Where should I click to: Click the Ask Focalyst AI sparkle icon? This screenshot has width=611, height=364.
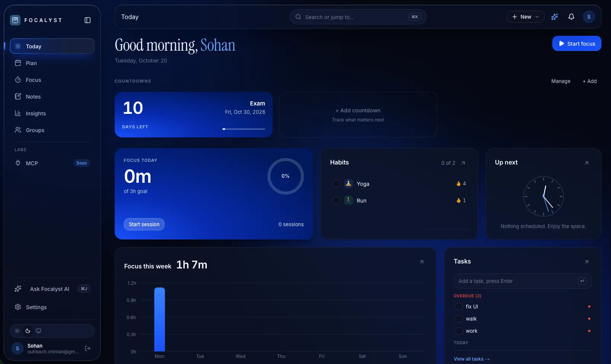(x=18, y=289)
